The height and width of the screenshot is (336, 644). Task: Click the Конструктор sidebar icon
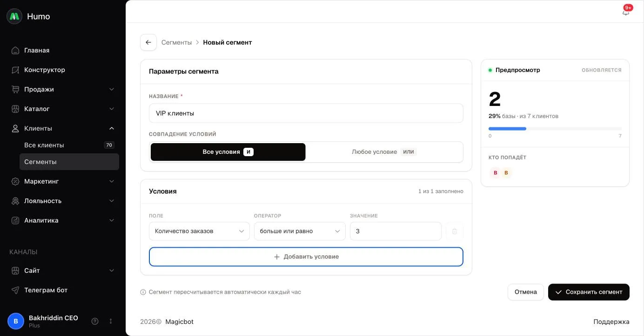[15, 70]
